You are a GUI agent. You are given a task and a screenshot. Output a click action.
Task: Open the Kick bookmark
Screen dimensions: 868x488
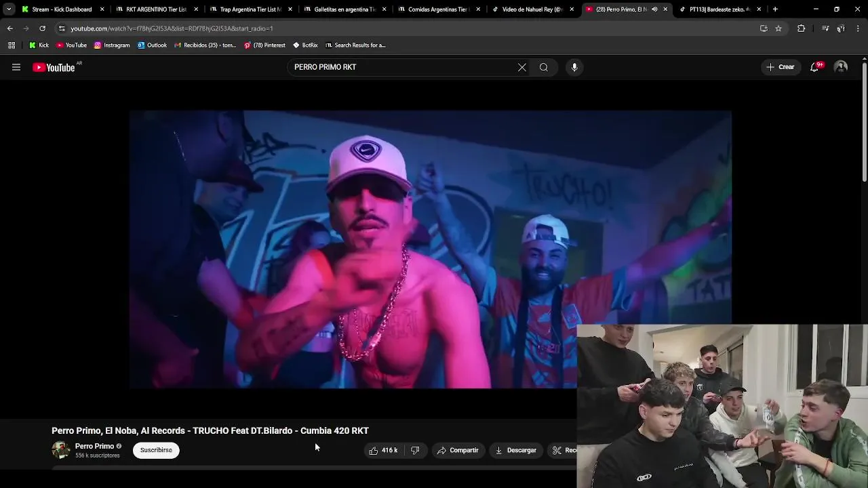(39, 45)
